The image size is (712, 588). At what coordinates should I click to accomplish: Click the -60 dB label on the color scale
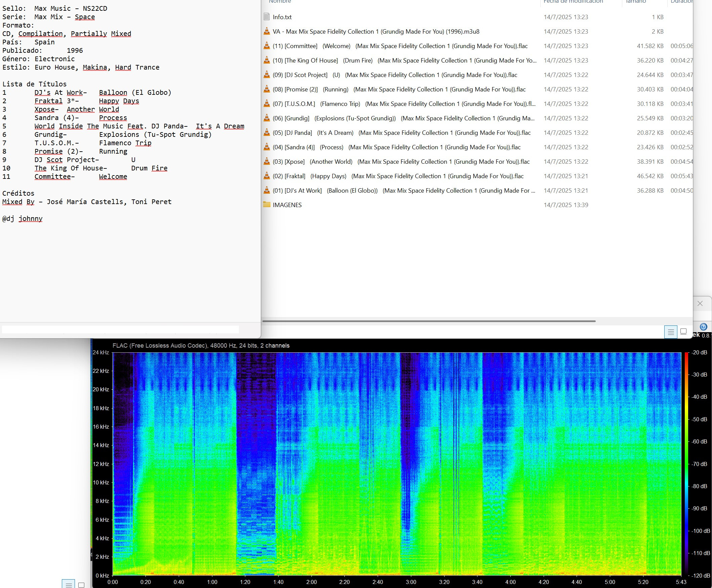tap(699, 441)
